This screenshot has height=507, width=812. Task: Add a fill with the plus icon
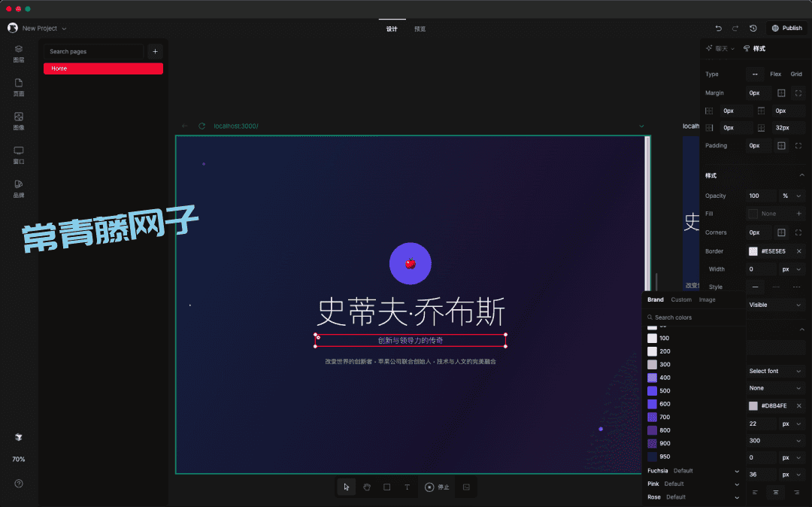click(x=798, y=214)
